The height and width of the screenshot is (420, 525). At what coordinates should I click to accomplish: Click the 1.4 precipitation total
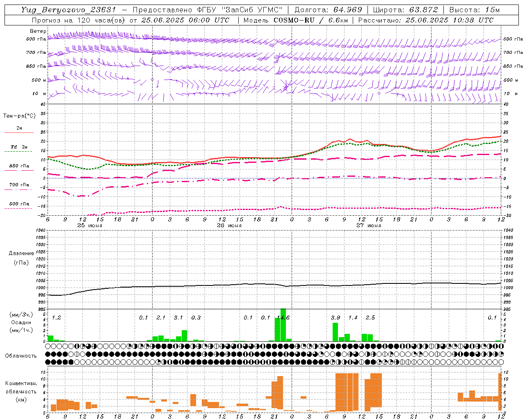point(353,318)
